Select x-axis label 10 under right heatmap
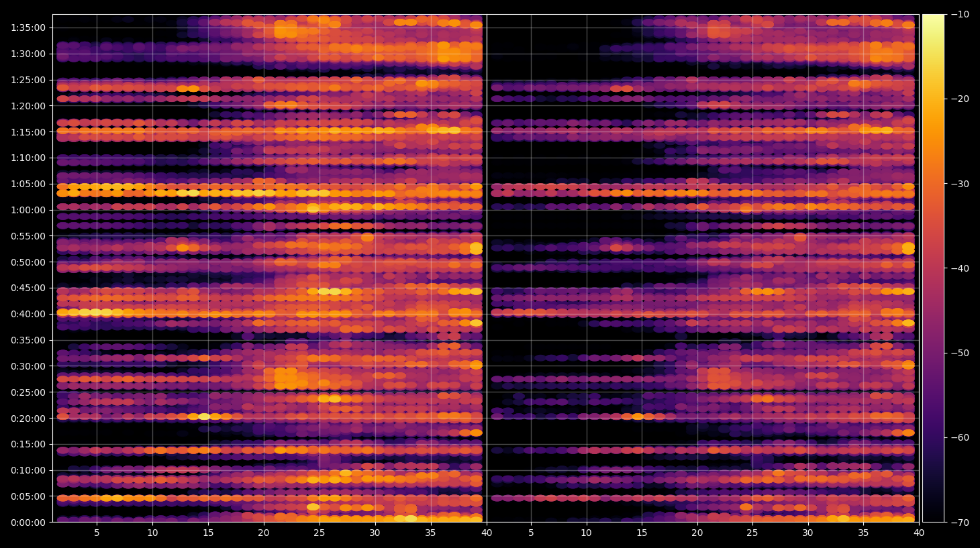Screen dimensions: 980x548 tap(586, 533)
